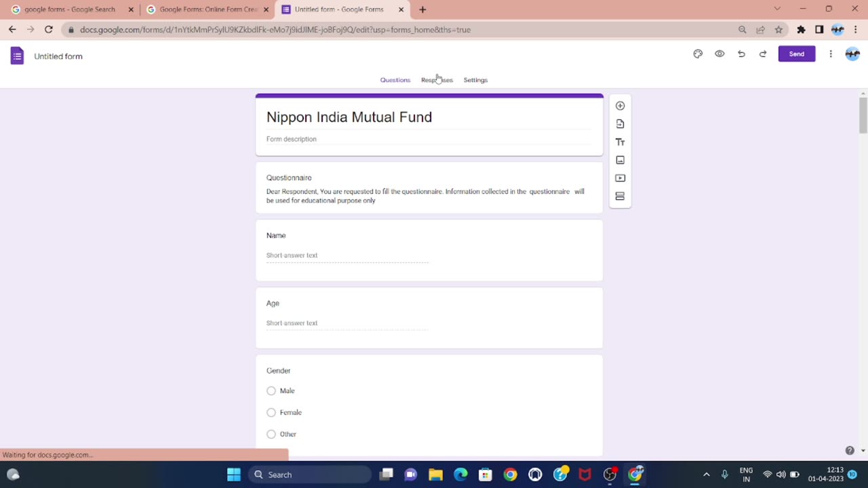The image size is (868, 488).
Task: Switch to the Google Forms Online Form Creator tab
Action: [207, 9]
